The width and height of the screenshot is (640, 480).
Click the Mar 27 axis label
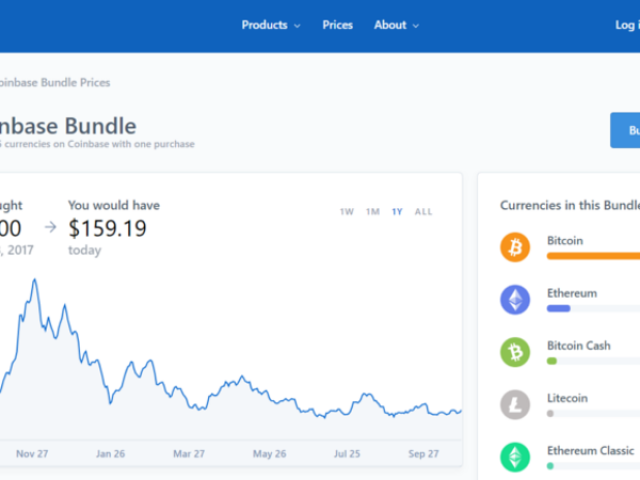tap(189, 454)
